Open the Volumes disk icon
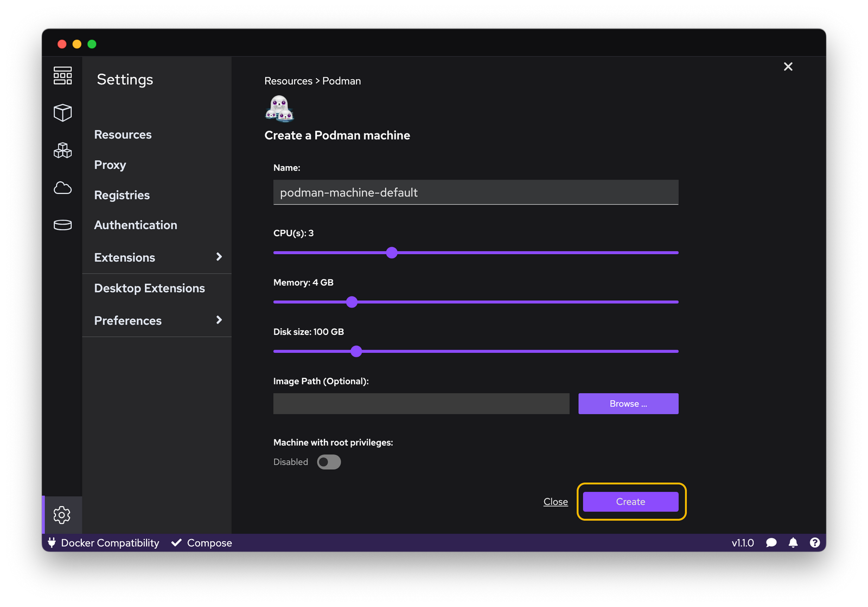The height and width of the screenshot is (607, 868). (62, 225)
